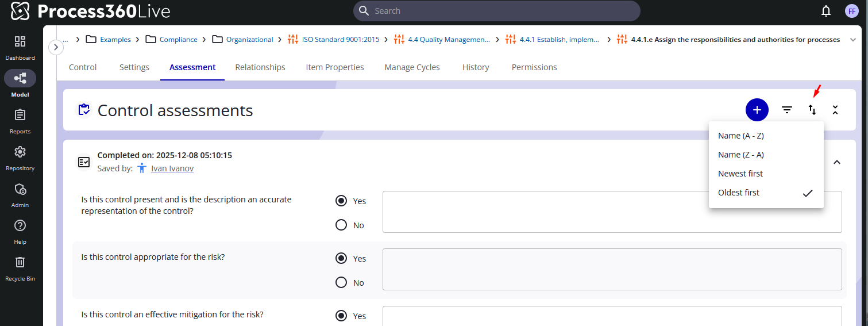Go to ISO Standard 9001:2015 breadcrumb
This screenshot has width=868, height=326.
340,40
